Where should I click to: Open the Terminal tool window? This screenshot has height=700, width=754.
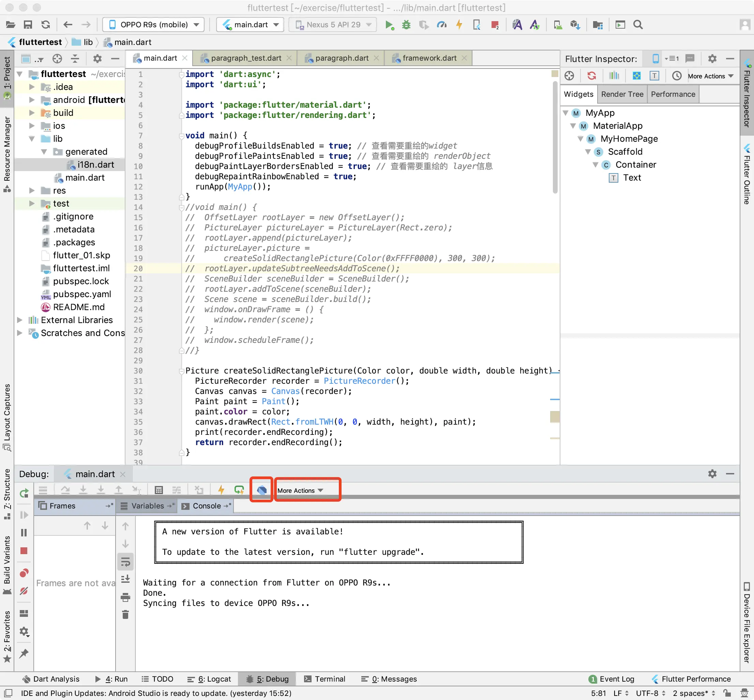325,679
